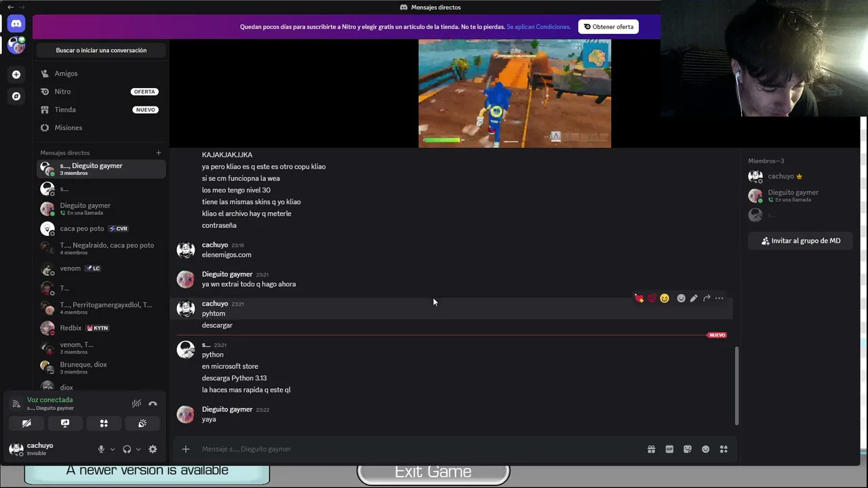Open direct message with Redbix
The height and width of the screenshot is (488, 868).
(x=101, y=328)
